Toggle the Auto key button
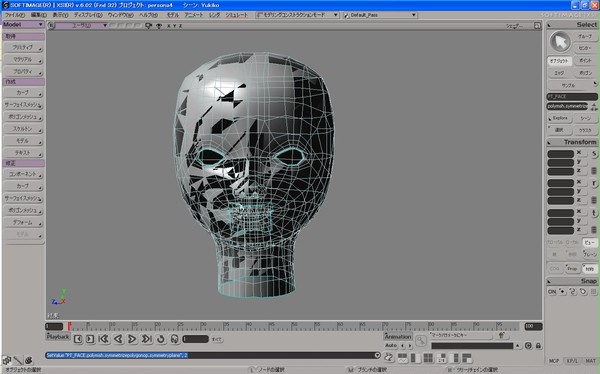The width and height of the screenshot is (600, 374). coord(391,345)
